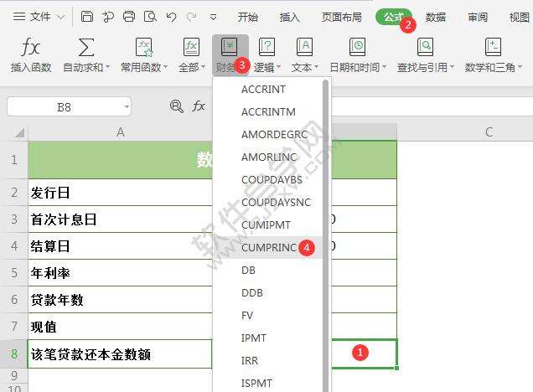The height and width of the screenshot is (392, 533).
Task: Click the Name Box showing B8
Action: point(69,107)
